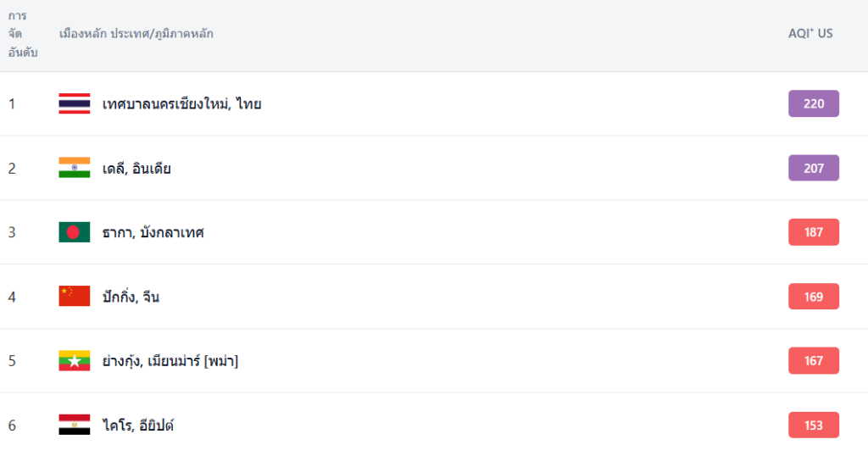Click the China flag icon
Viewport: 868px width, 456px height.
74,296
